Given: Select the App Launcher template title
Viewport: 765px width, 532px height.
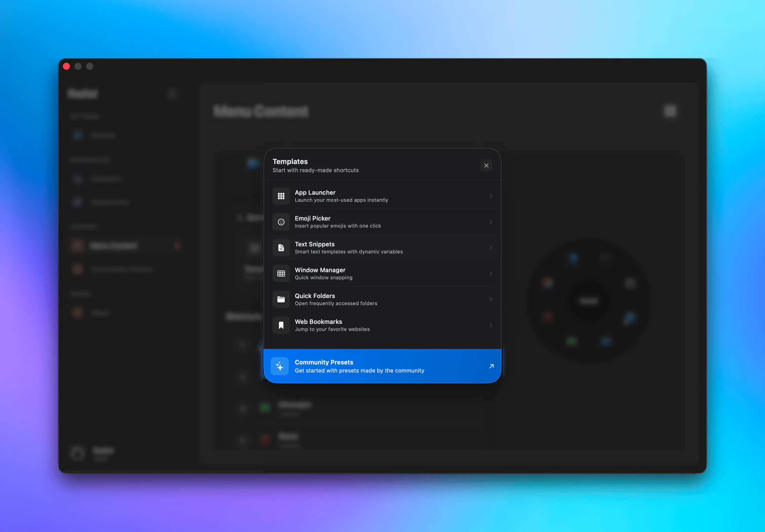Looking at the screenshot, I should point(315,193).
